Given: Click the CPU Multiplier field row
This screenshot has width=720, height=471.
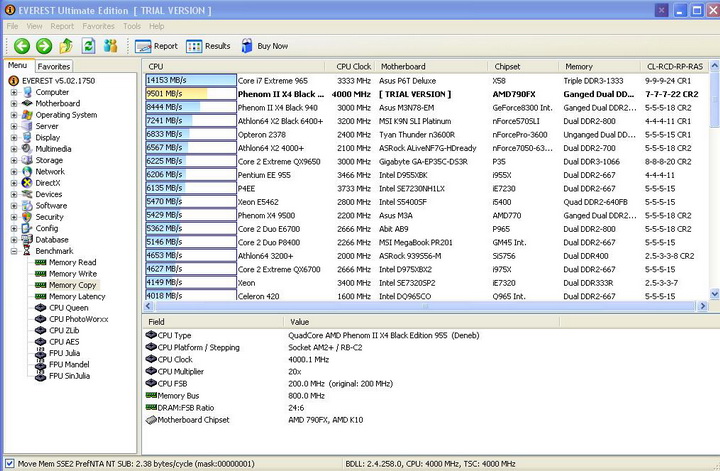Looking at the screenshot, I should (432, 371).
